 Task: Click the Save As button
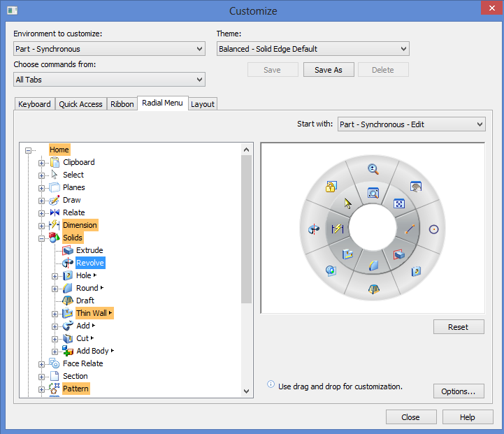tap(329, 70)
